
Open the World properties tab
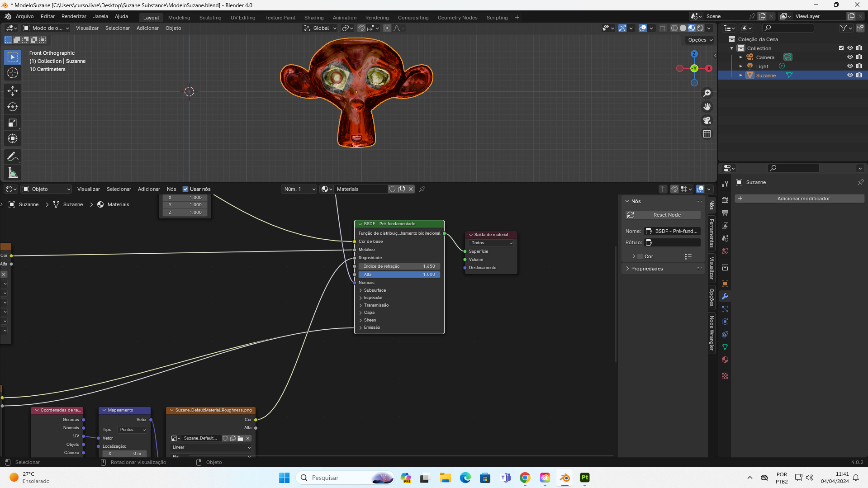(x=725, y=251)
